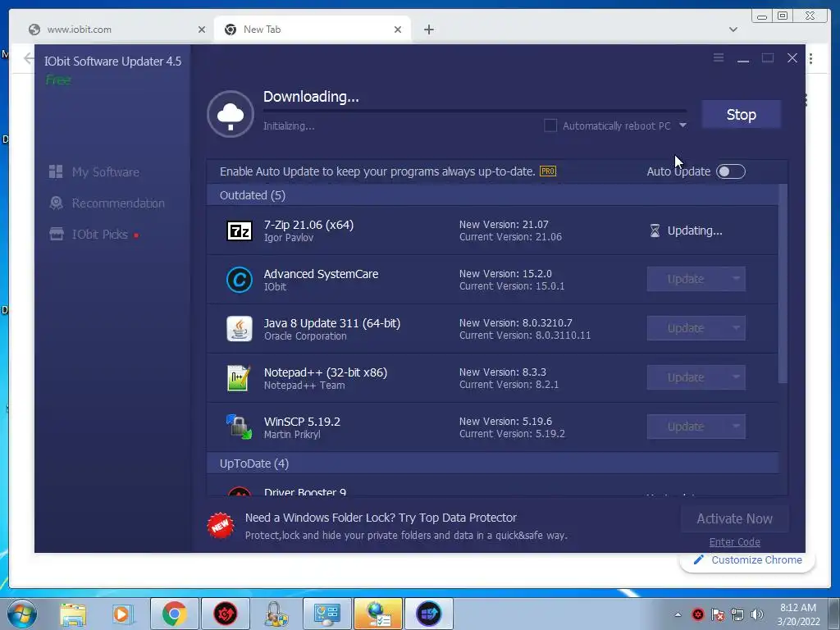Viewport: 840px width, 630px height.
Task: Click the taskbar volume speaker icon
Action: 757,614
